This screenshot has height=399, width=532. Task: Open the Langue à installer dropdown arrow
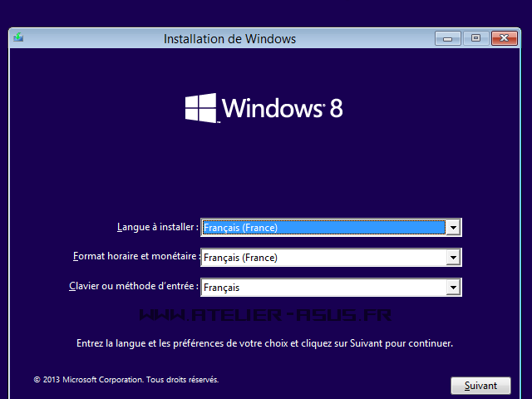coord(453,227)
